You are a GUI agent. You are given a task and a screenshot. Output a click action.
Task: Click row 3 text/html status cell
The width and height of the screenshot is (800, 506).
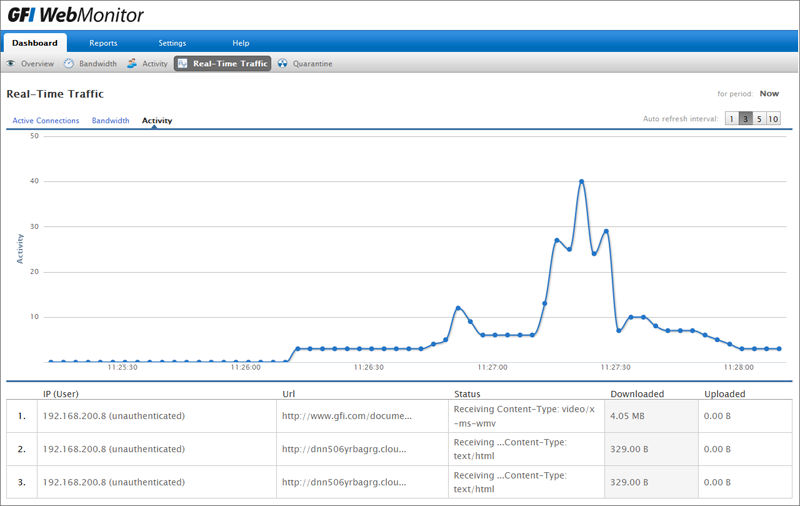[x=527, y=482]
